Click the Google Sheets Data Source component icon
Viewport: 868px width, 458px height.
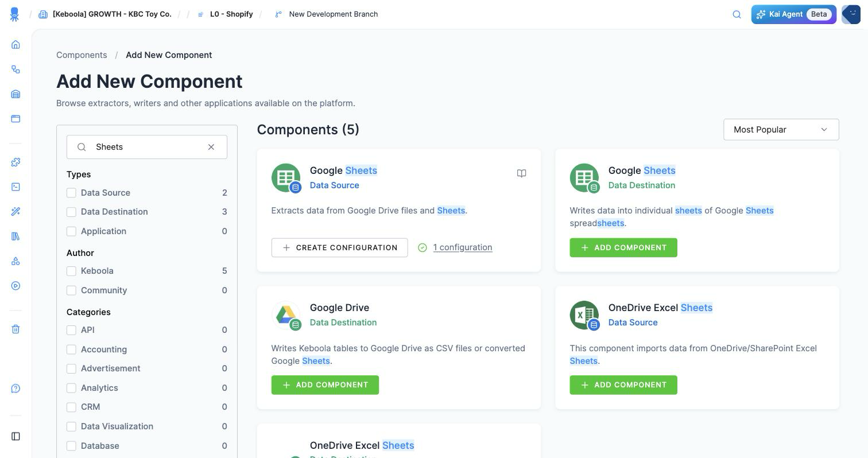286,178
